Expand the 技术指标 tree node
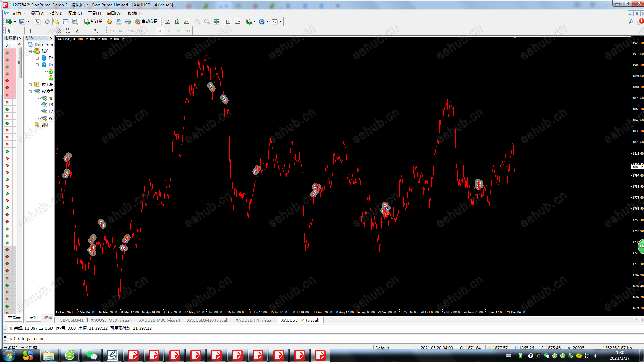 30,85
